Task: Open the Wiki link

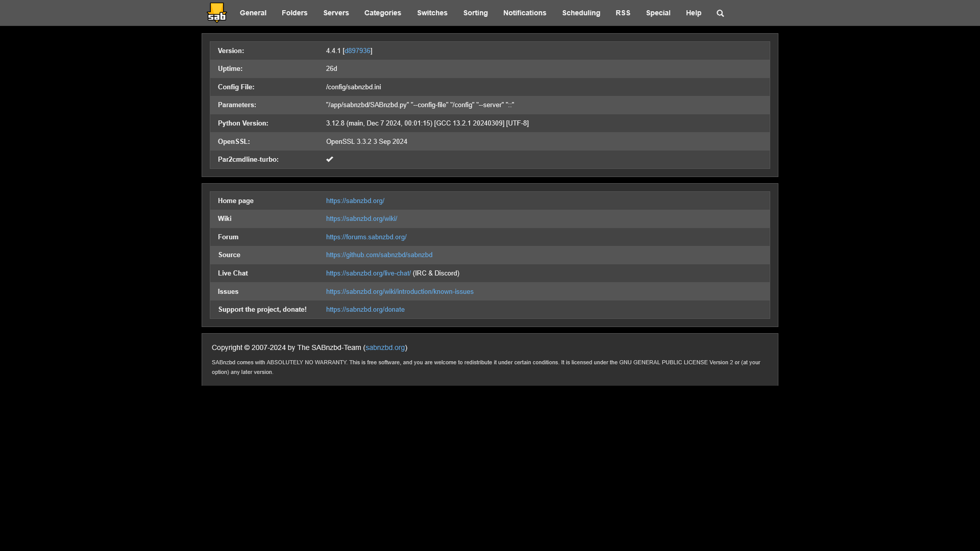Action: coord(362,218)
